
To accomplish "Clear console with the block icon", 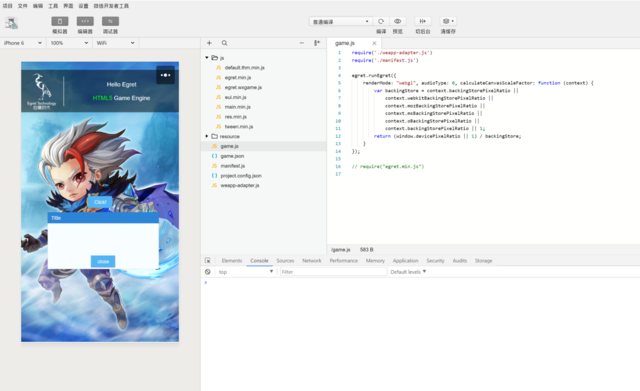I will tap(208, 272).
